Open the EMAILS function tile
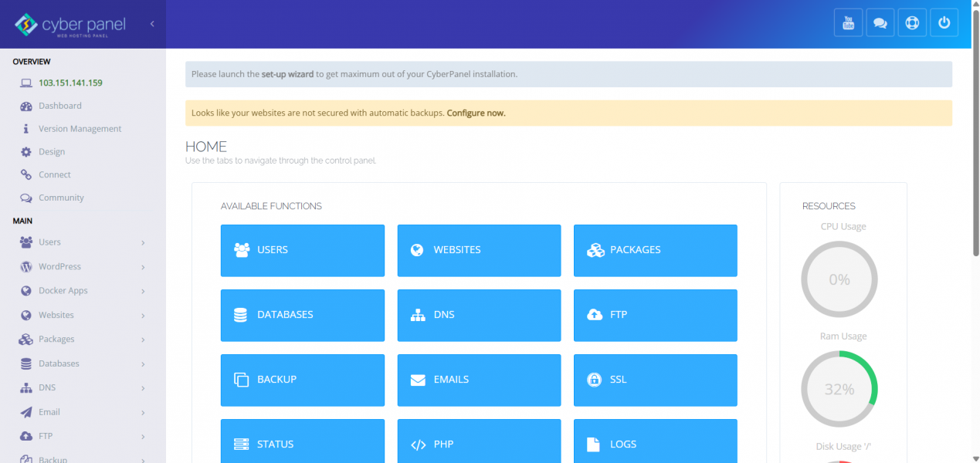Screen dimensions: 980x463 click(479, 380)
